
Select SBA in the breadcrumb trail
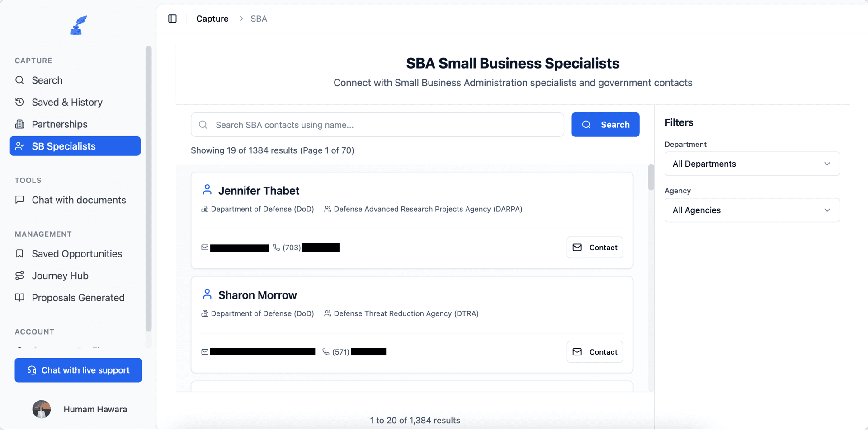pos(259,19)
